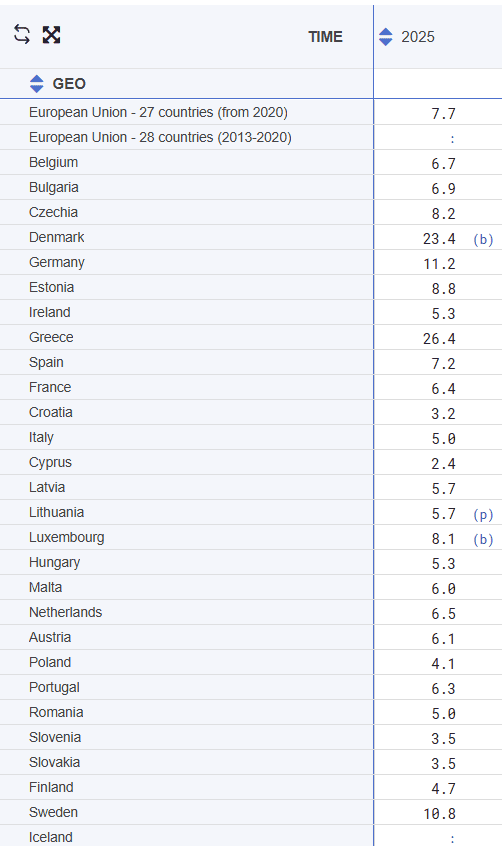Click the (b) flag next to Denmark

483,239
